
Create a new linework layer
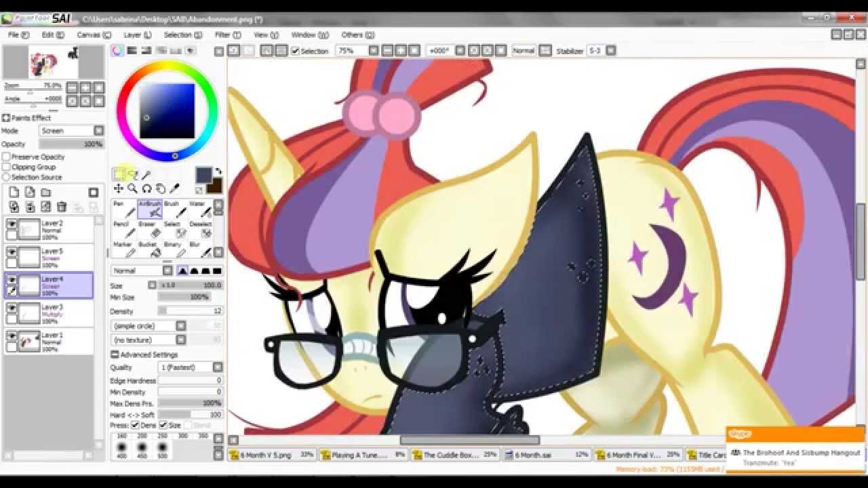point(30,192)
